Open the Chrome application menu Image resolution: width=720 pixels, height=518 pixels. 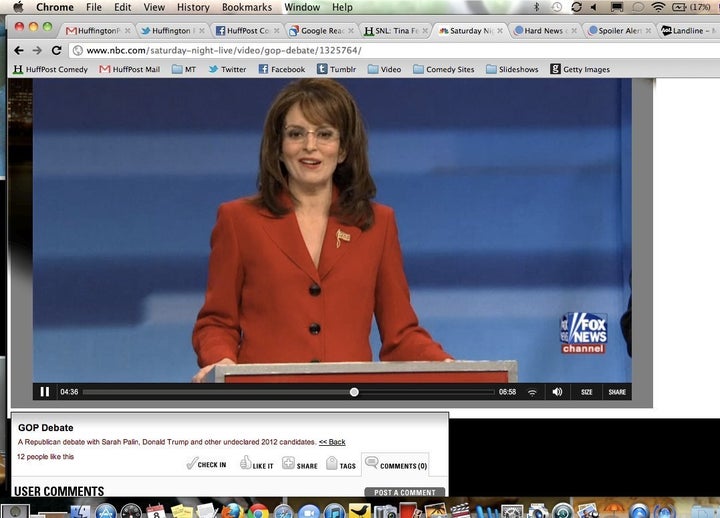pyautogui.click(x=55, y=7)
